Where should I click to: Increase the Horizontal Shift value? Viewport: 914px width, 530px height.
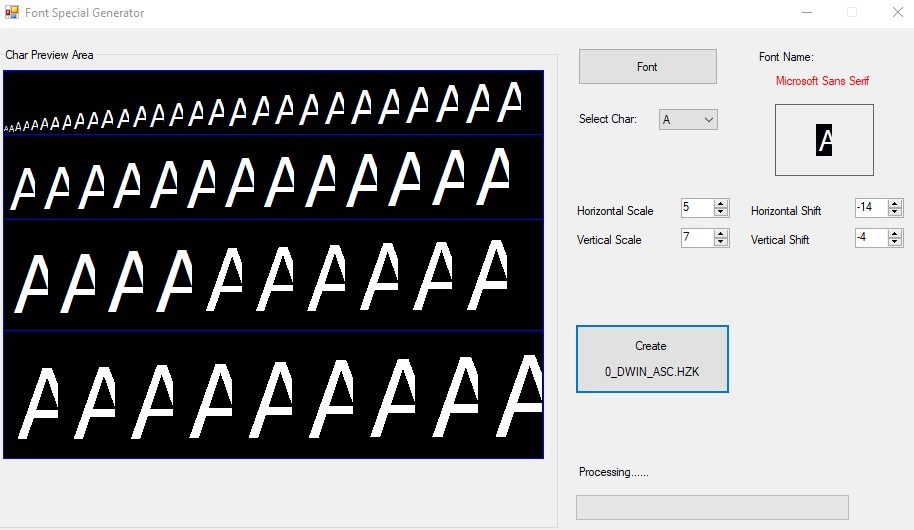coord(895,203)
